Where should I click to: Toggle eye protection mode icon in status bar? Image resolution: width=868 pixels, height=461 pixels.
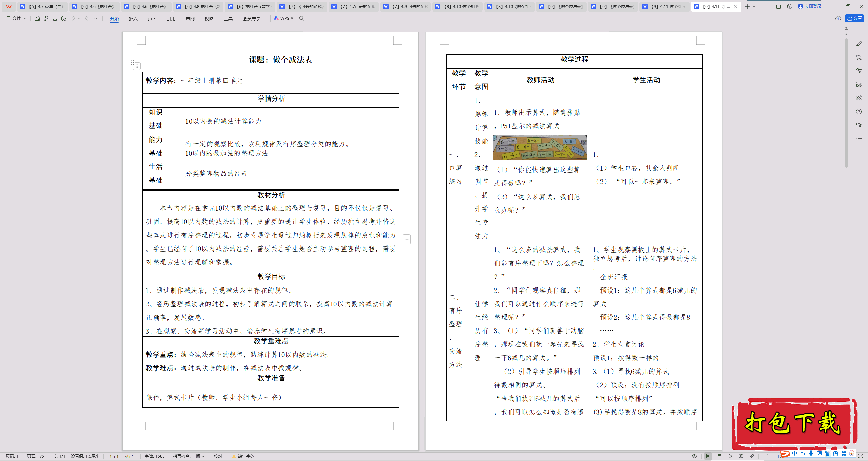pyautogui.click(x=694, y=456)
